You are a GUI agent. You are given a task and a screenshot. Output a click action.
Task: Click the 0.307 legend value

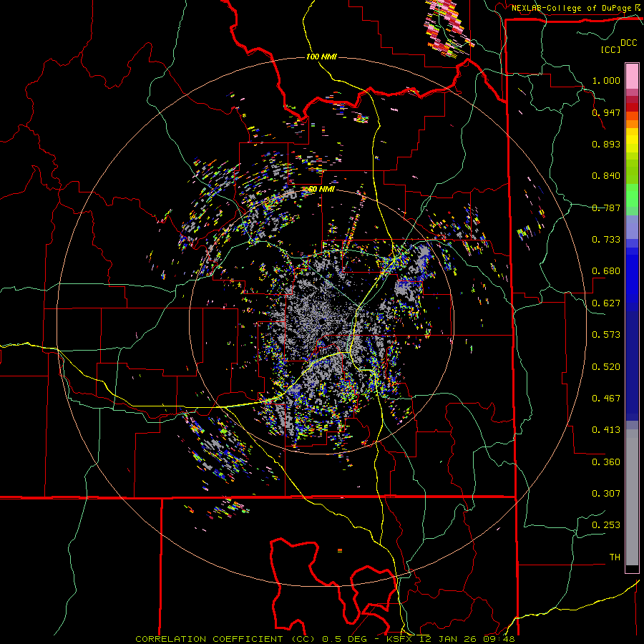coord(606,494)
